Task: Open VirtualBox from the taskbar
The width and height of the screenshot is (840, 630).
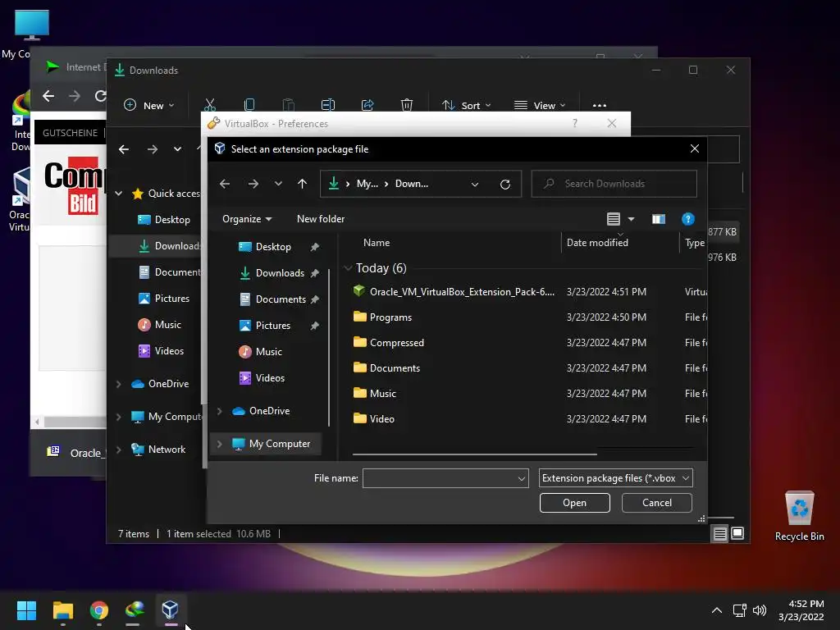Action: (171, 609)
